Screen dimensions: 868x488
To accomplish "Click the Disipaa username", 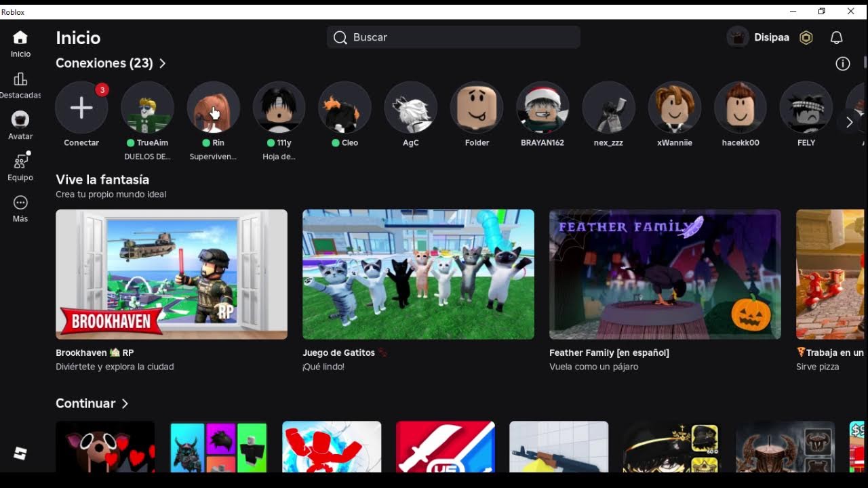I will point(772,38).
